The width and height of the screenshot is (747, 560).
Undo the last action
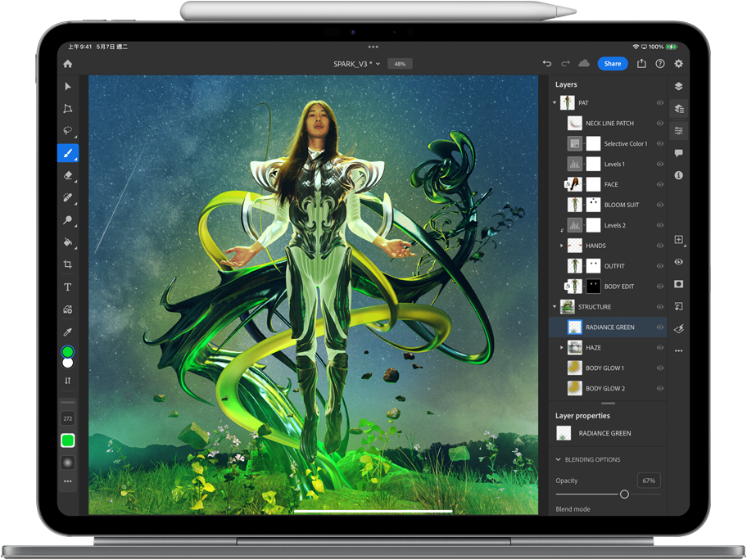point(547,63)
